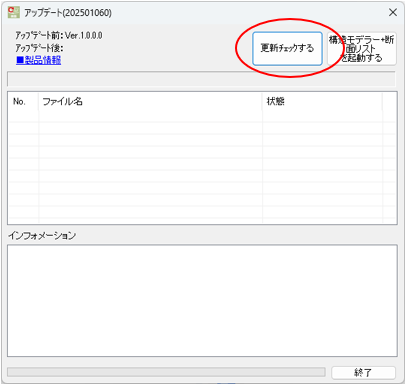Click the application icon in title bar
This screenshot has width=410, height=390.
tap(14, 12)
